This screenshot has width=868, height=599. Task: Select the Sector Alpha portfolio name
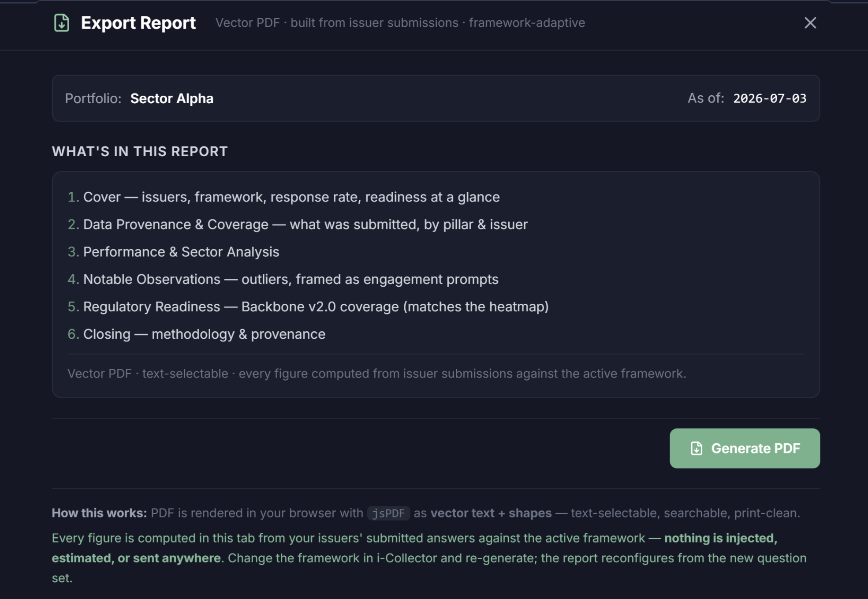[171, 98]
